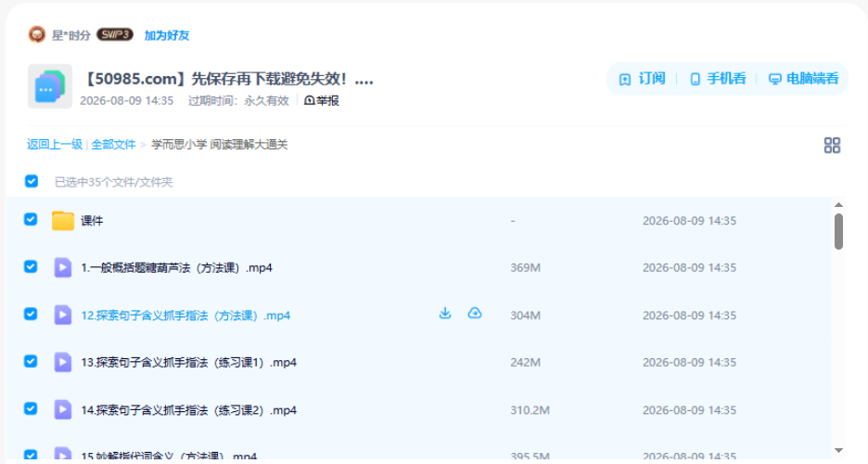
Task: Go back with 返回上一级
Action: tap(54, 145)
